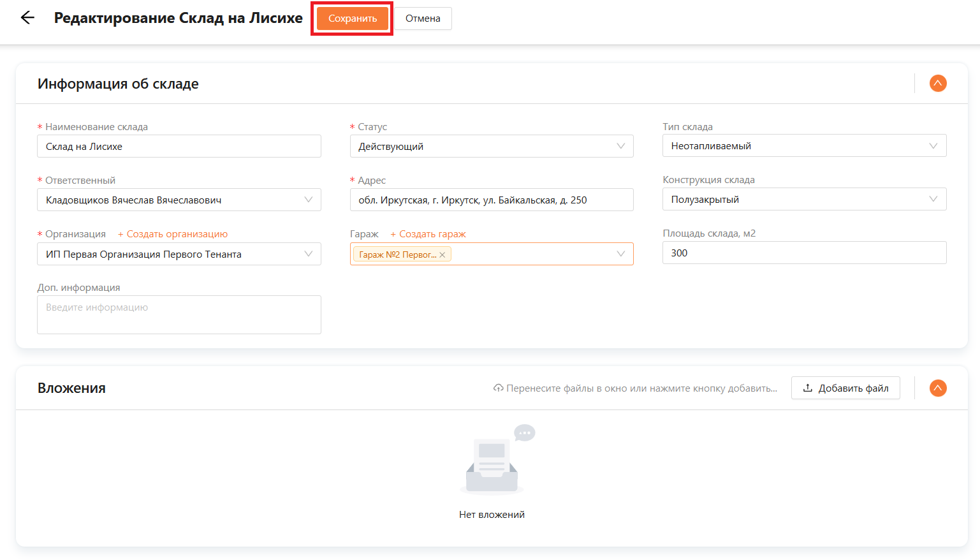Remove the Гараж №2 tag
Image resolution: width=980 pixels, height=560 pixels.
coord(442,254)
